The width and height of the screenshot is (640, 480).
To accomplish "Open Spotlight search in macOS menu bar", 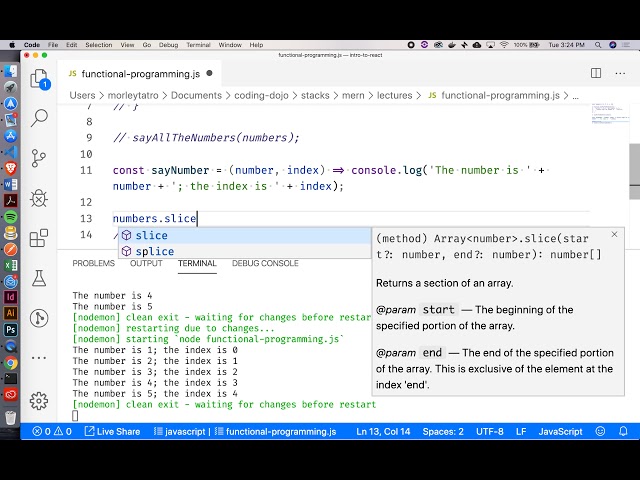I will pyautogui.click(x=598, y=45).
